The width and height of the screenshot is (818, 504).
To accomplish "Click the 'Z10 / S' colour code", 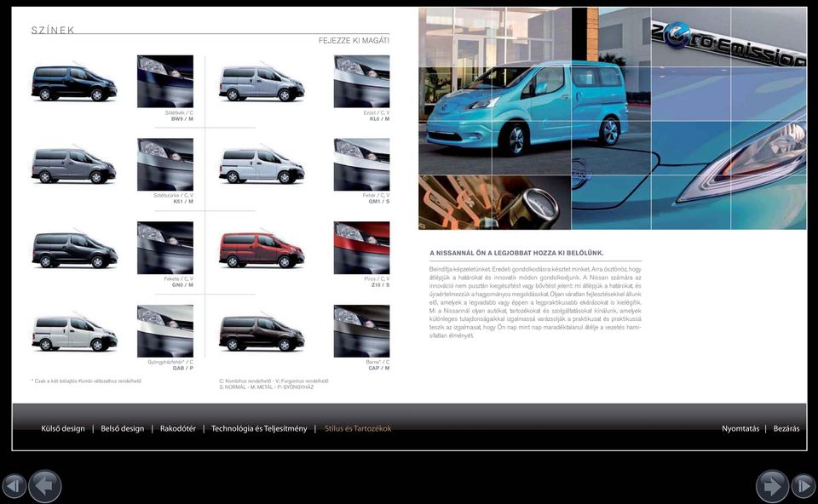I will pos(380,285).
